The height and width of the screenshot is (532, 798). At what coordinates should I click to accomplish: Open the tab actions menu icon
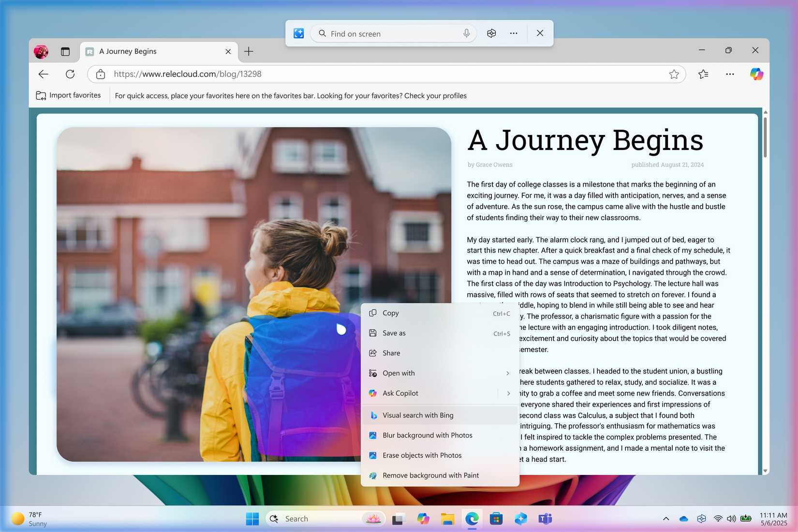65,51
